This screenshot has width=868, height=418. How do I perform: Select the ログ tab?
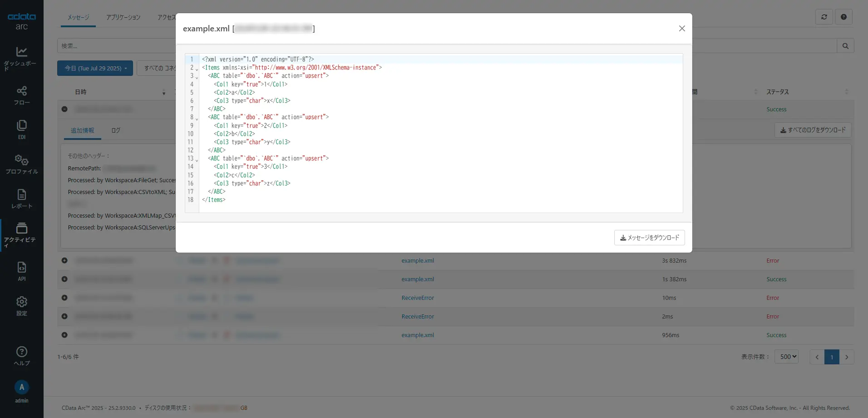[x=116, y=130]
